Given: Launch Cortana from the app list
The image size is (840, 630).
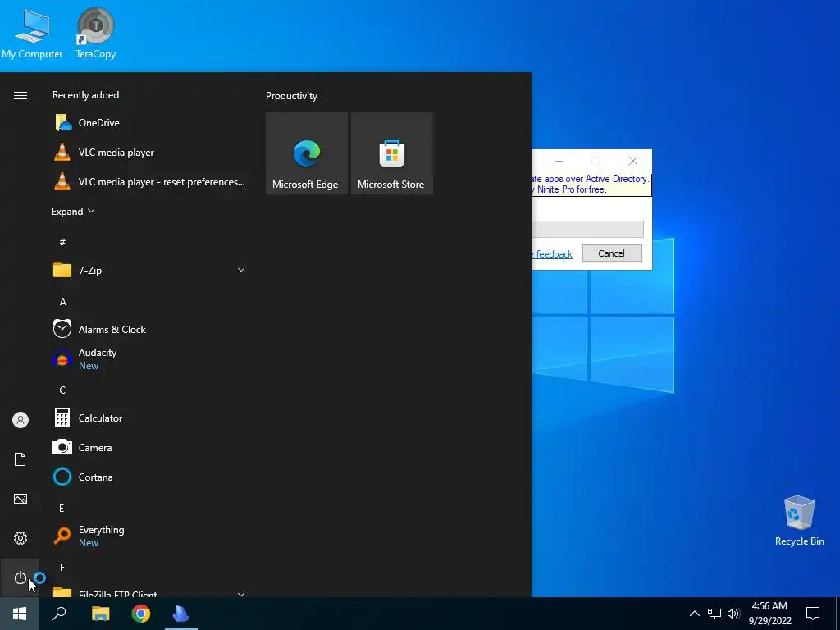Looking at the screenshot, I should 149,477.
